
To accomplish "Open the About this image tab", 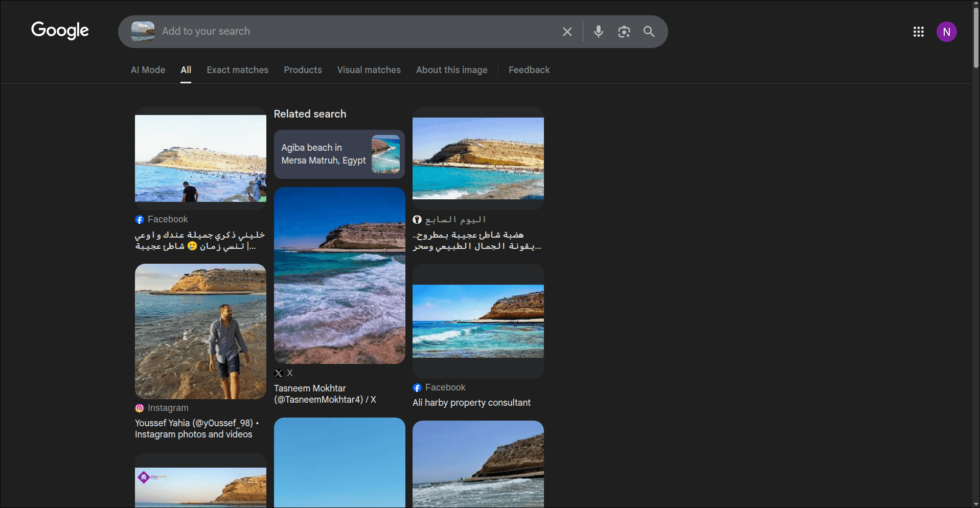I will tap(451, 70).
